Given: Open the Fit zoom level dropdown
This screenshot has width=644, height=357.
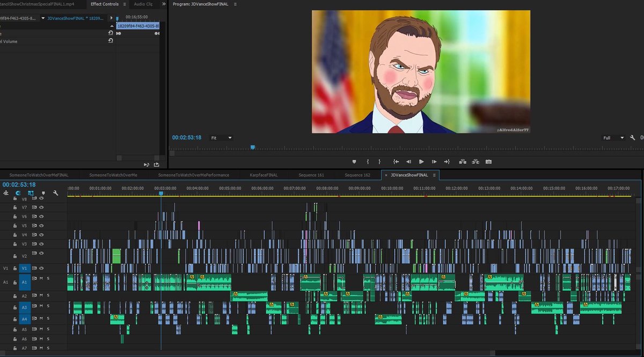Looking at the screenshot, I should tap(221, 138).
